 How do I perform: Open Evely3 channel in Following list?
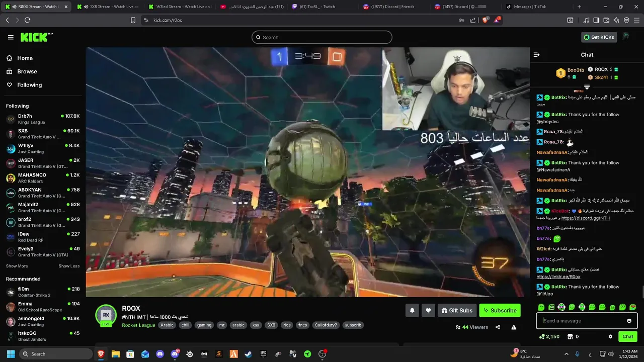[x=42, y=251]
